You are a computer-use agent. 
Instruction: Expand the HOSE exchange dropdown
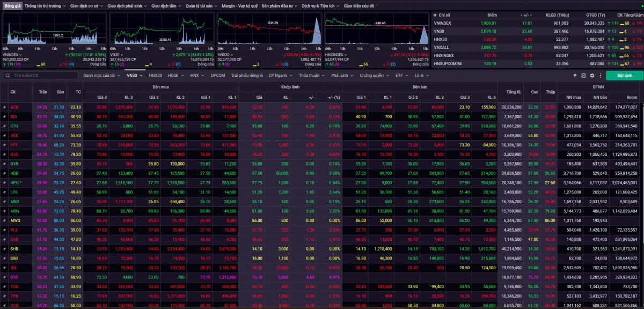[x=175, y=76]
